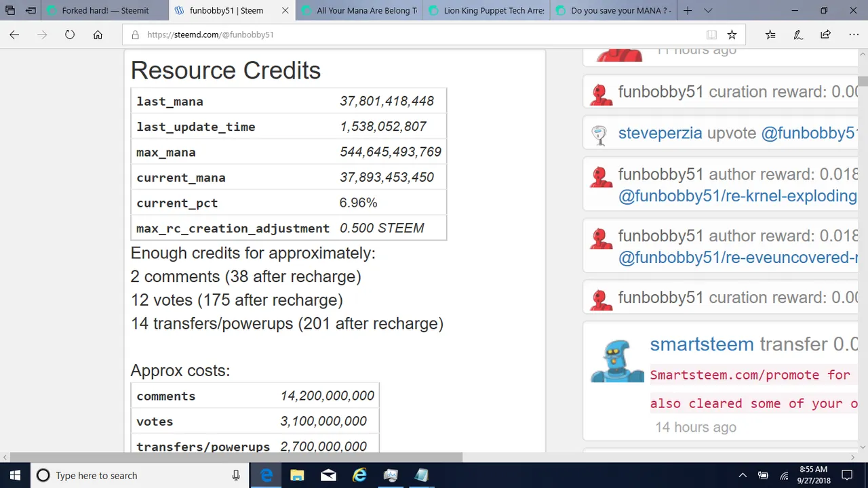Open the Edge settings ellipsis menu
Viewport: 868px width, 488px height.
point(854,35)
